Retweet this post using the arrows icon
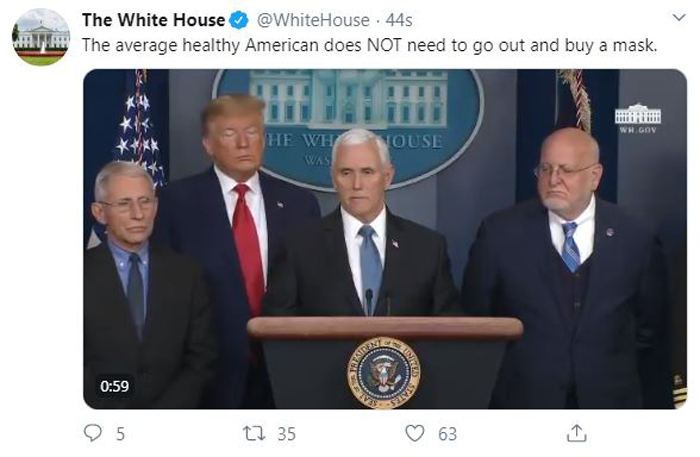 pyautogui.click(x=254, y=433)
